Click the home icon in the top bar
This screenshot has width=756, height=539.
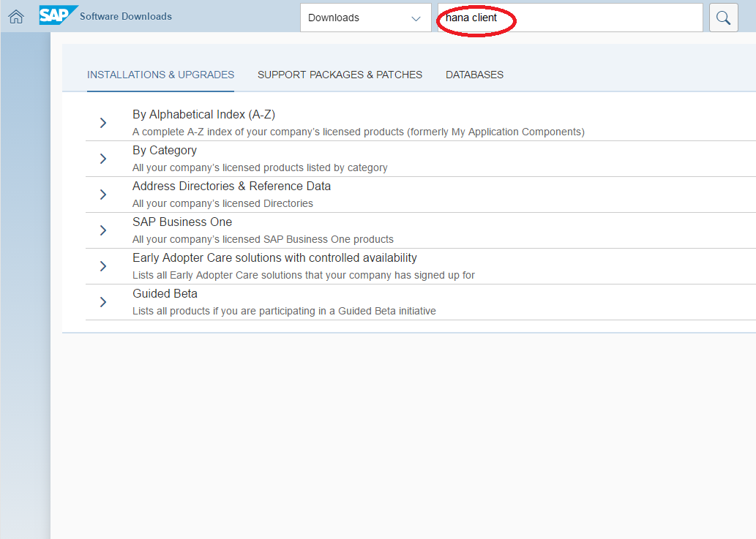click(15, 15)
